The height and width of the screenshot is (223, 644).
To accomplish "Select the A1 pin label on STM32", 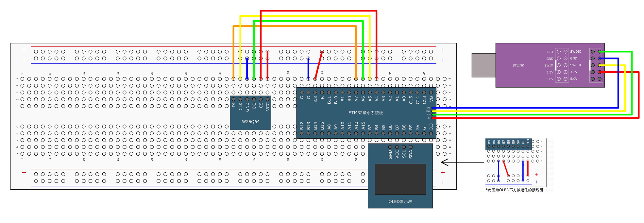I will pyautogui.click(x=397, y=99).
